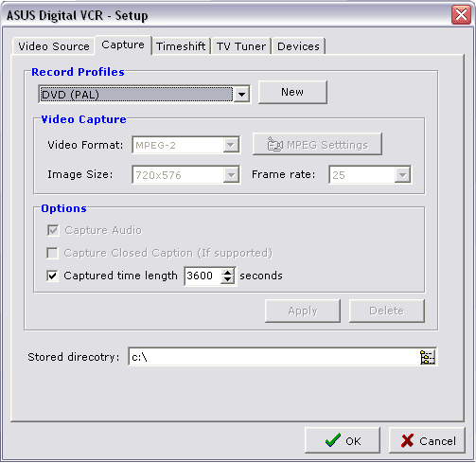This screenshot has height=463, width=476.
Task: Toggle the Capture Audio checkbox
Action: point(53,230)
